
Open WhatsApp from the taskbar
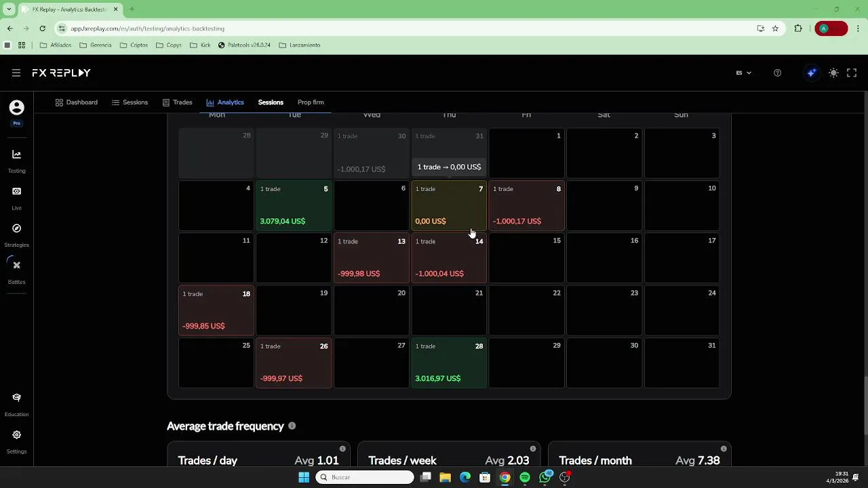click(x=545, y=477)
